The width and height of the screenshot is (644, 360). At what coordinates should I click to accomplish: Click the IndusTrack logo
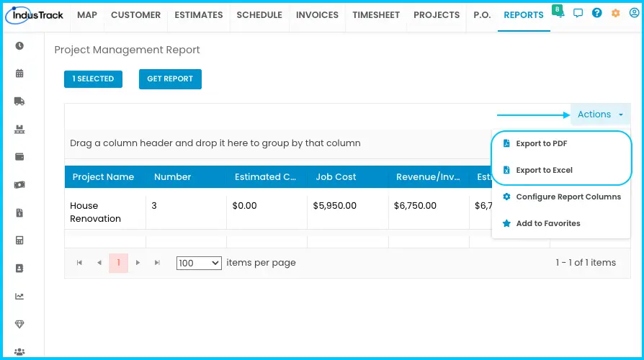point(35,15)
